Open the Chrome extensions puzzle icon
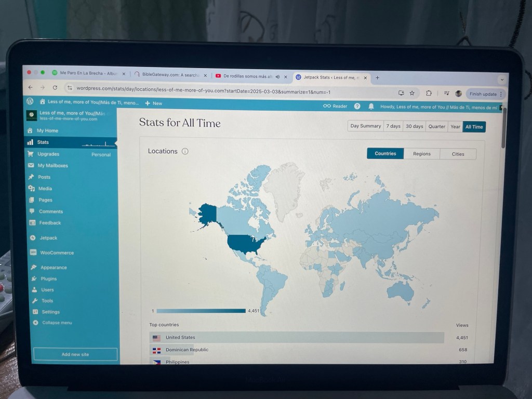This screenshot has width=532, height=399. coord(429,93)
